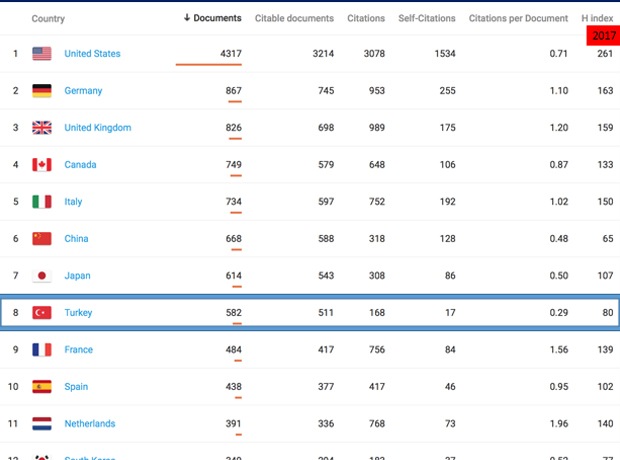The height and width of the screenshot is (460, 620).
Task: Sort table by Documents column
Action: click(212, 18)
